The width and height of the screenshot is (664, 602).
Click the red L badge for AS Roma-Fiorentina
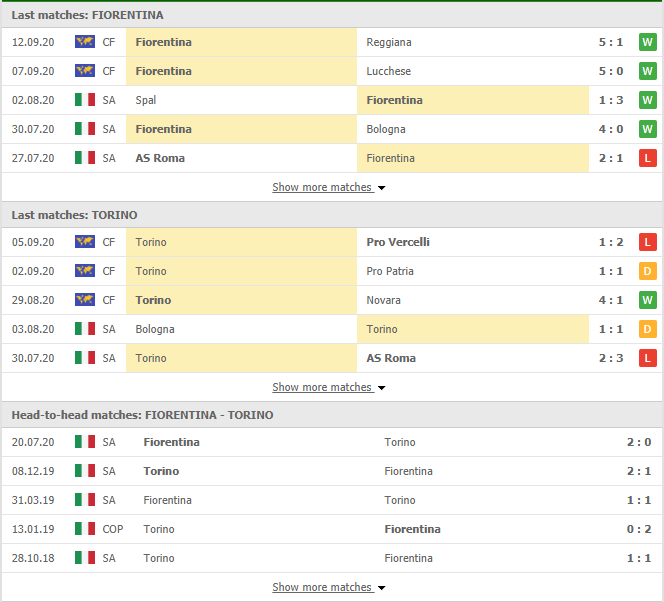click(647, 158)
